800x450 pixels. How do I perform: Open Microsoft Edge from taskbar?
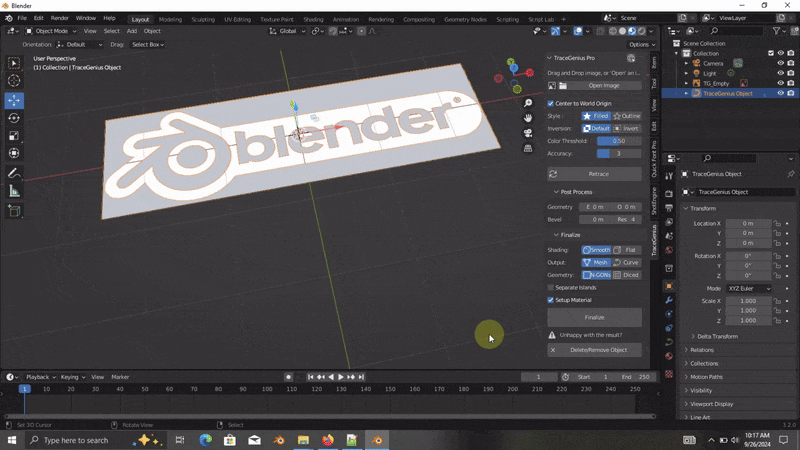[x=206, y=440]
